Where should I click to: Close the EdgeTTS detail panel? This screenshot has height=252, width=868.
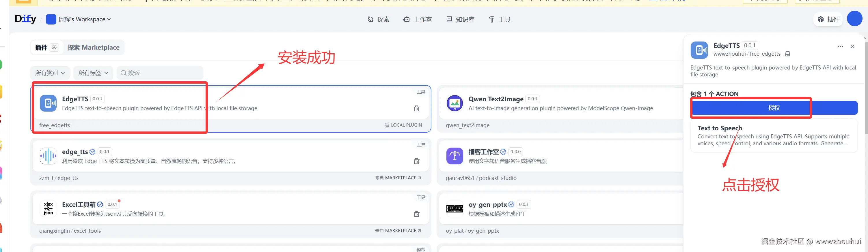(853, 46)
